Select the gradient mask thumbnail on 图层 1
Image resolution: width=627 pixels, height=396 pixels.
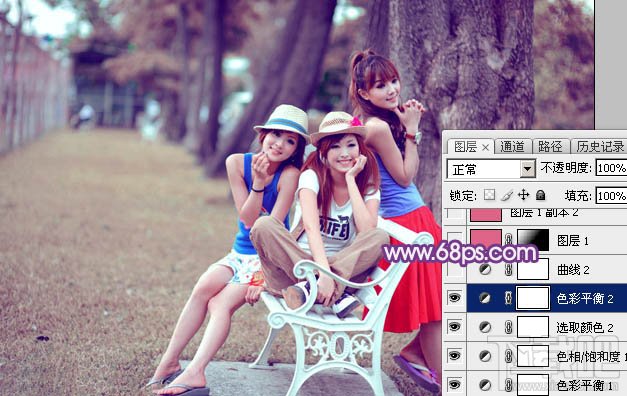click(x=533, y=240)
